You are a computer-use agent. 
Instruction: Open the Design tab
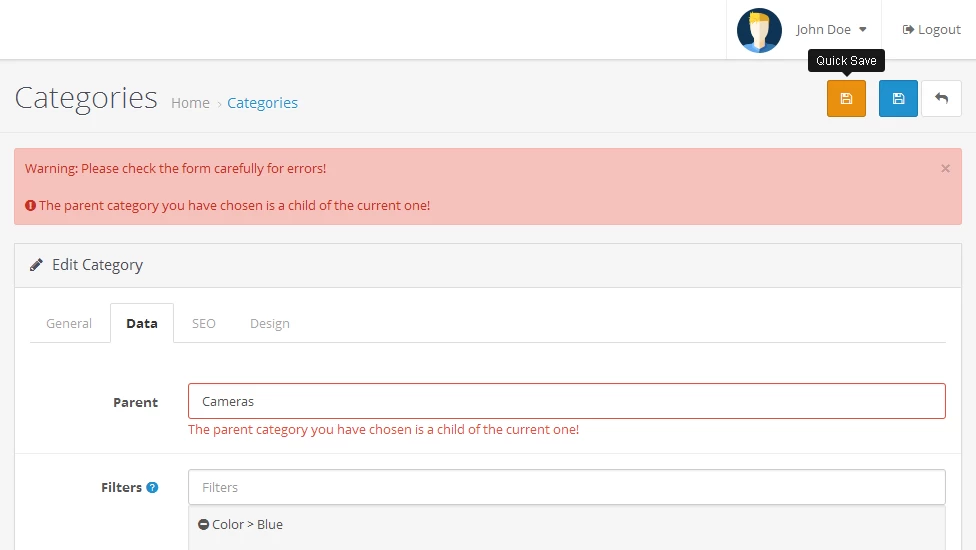pos(270,324)
